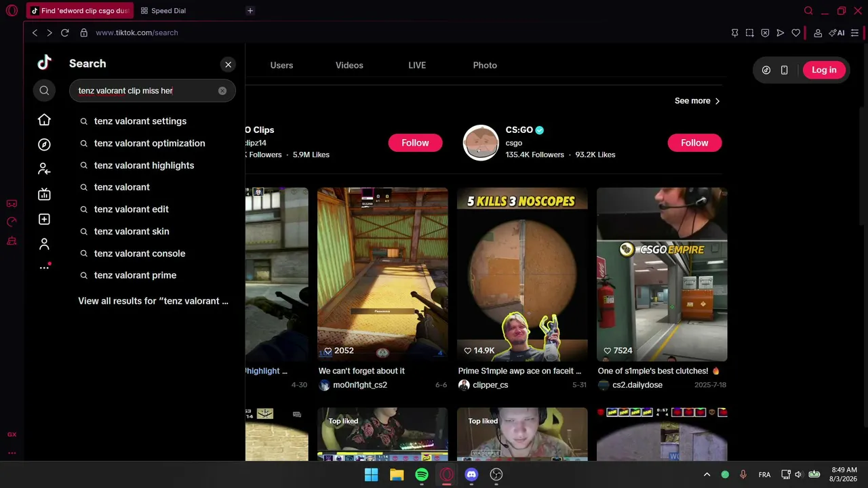Switch to the Photo tab
This screenshot has width=868, height=488.
pos(485,65)
